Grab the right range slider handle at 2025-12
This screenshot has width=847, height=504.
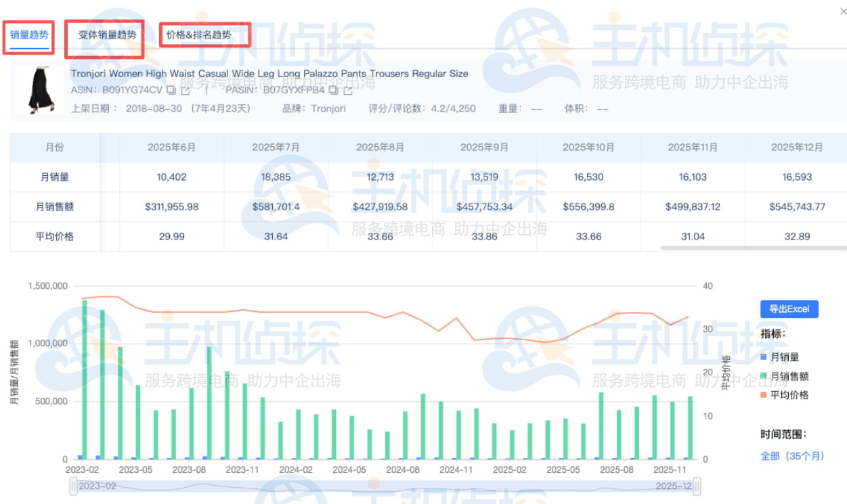pyautogui.click(x=697, y=486)
